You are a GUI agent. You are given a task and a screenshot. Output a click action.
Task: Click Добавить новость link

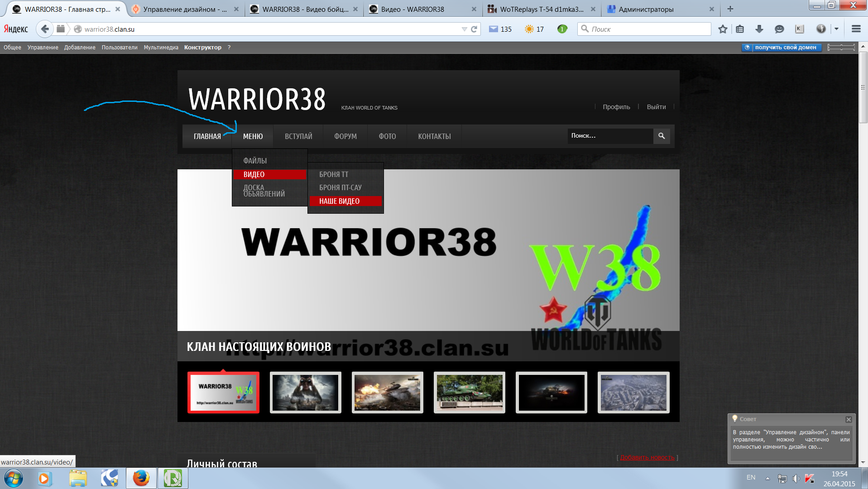647,457
